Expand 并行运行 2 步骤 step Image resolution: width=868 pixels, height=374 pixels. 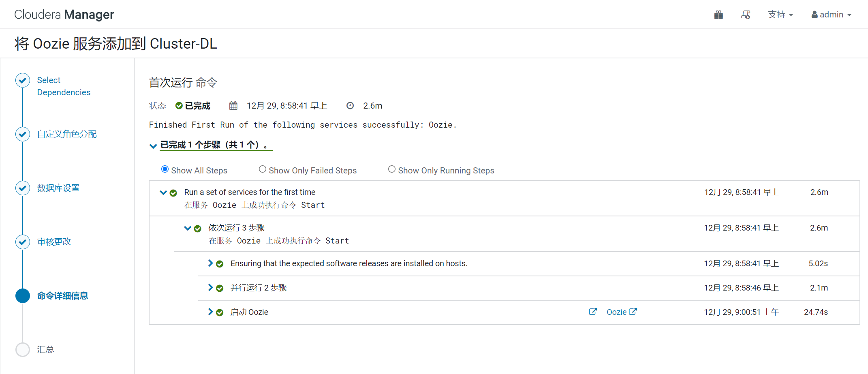210,288
